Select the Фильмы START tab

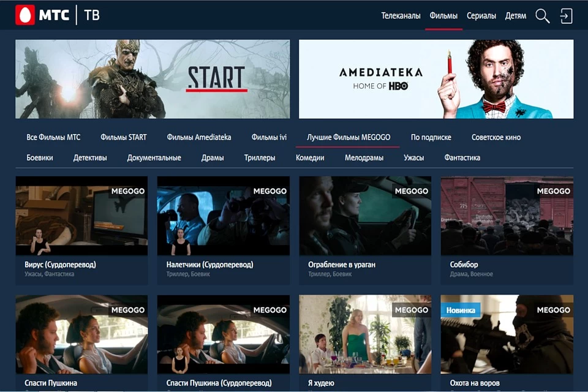click(x=123, y=137)
